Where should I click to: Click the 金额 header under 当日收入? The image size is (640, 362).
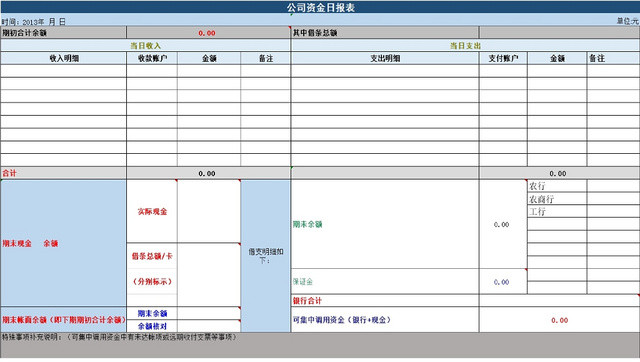(x=209, y=58)
